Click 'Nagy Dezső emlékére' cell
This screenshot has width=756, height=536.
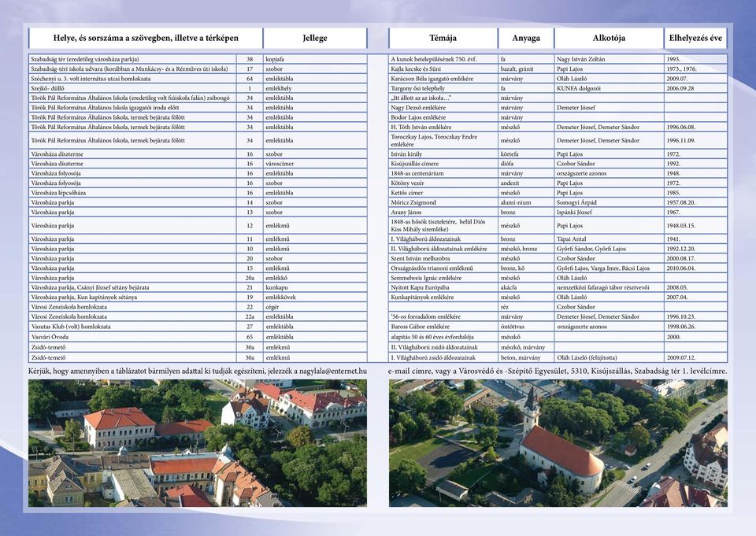[x=443, y=108]
